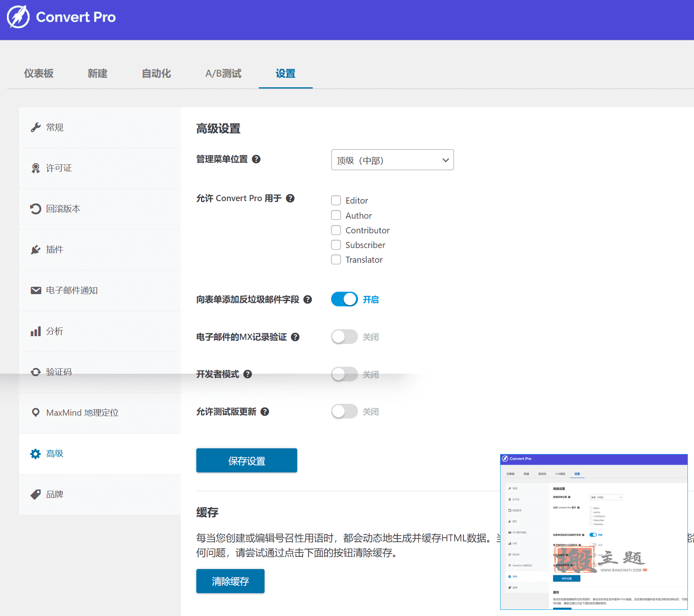This screenshot has width=694, height=616.
Task: Click help icon next to 允许测试版更新
Action: pyautogui.click(x=265, y=412)
